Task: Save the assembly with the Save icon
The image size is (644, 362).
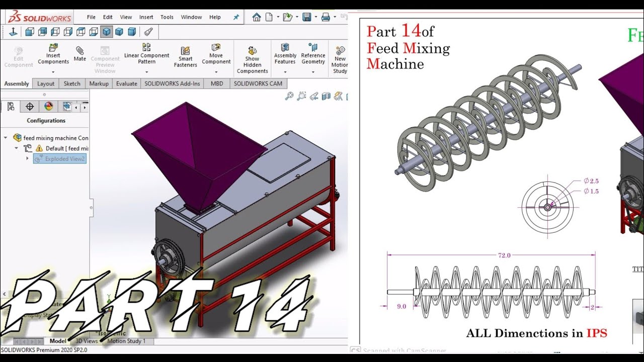Action: [306, 17]
